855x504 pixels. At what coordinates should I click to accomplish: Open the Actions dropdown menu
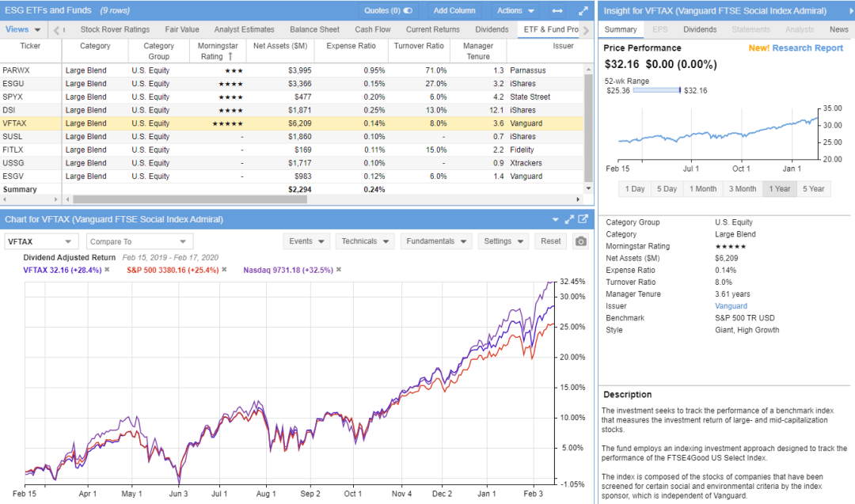(x=515, y=10)
